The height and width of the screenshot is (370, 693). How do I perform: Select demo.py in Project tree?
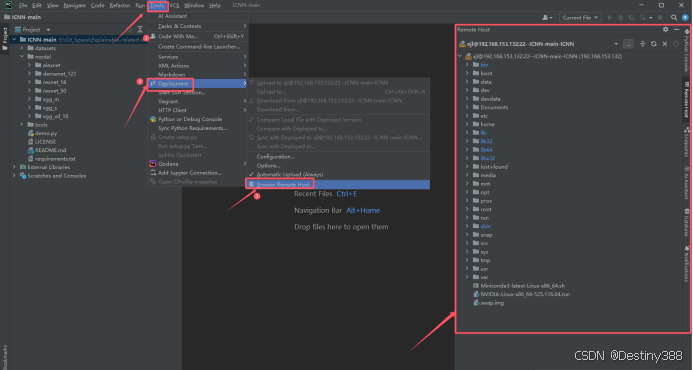point(46,133)
